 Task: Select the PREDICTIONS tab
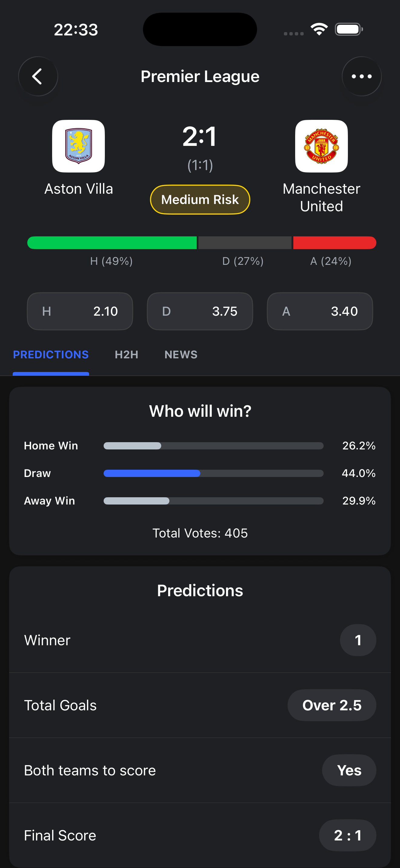pyautogui.click(x=51, y=354)
